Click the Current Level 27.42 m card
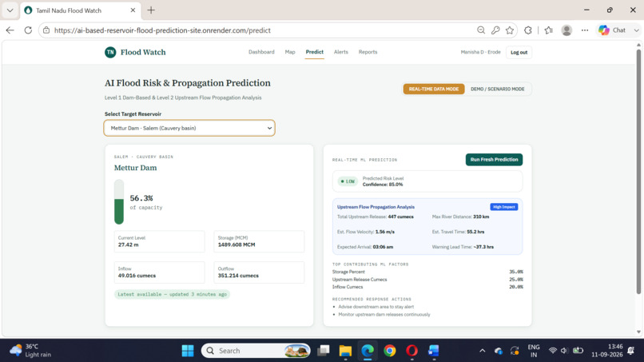Image resolution: width=644 pixels, height=362 pixels. [159, 241]
